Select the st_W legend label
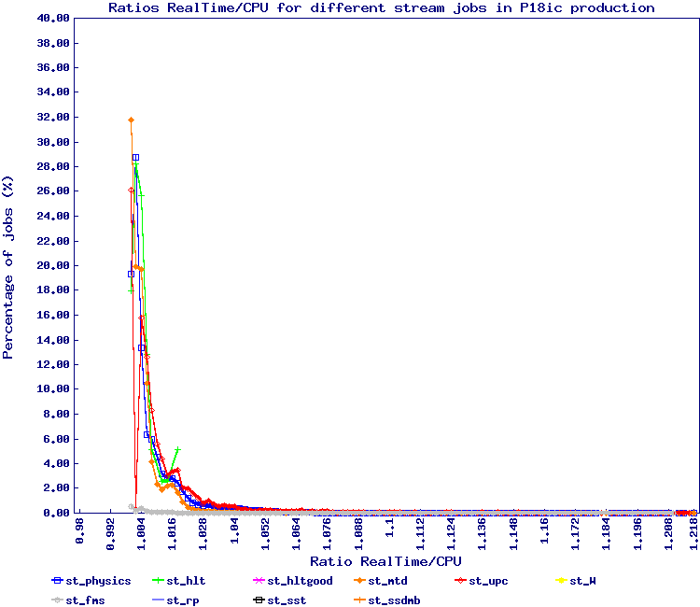This screenshot has width=700, height=607. click(582, 581)
